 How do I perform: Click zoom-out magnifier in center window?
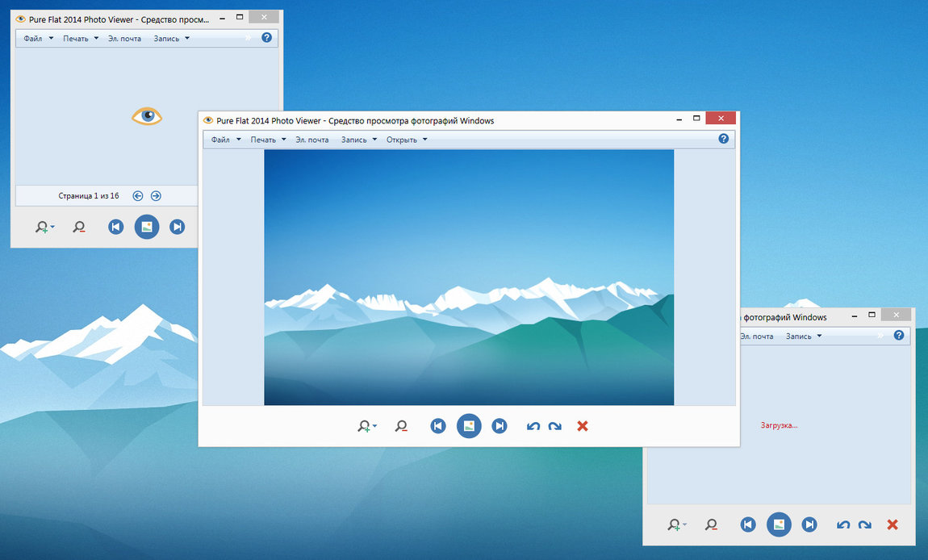[401, 426]
